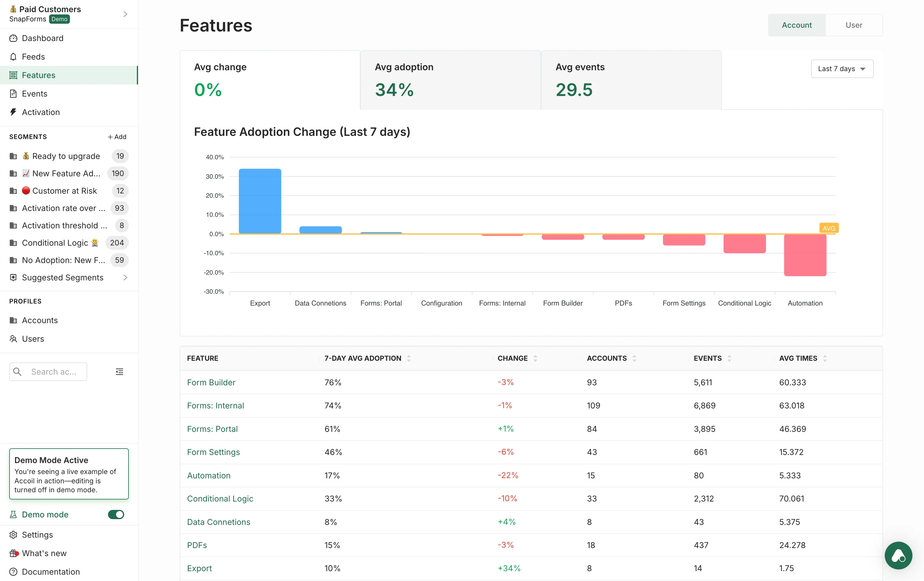Open Accounts under Profiles
Screen dimensions: 924x581
(x=40, y=320)
